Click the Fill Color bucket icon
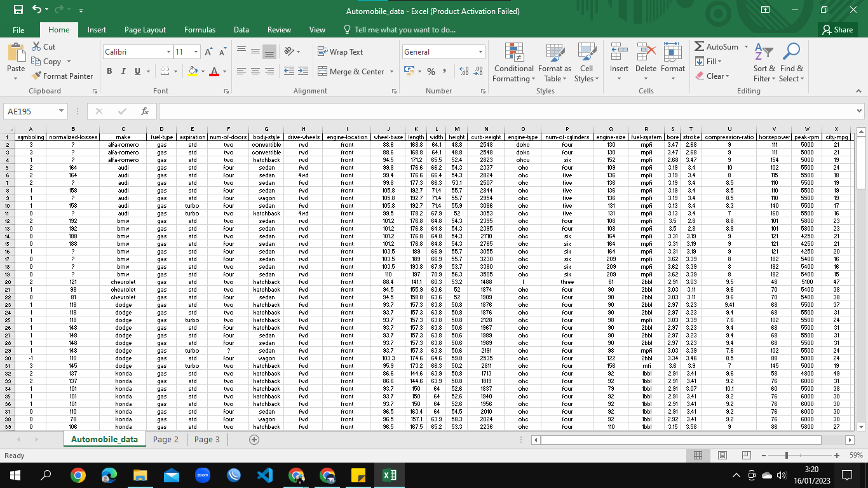The height and width of the screenshot is (488, 868). point(193,71)
